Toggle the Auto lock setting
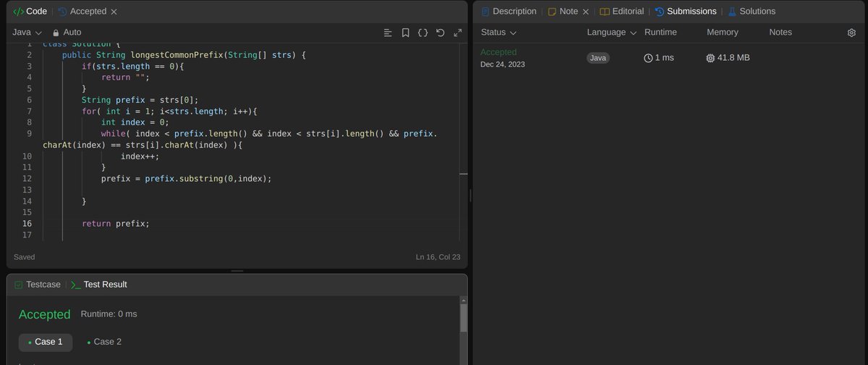Viewport: 868px width, 365px height. (x=67, y=33)
